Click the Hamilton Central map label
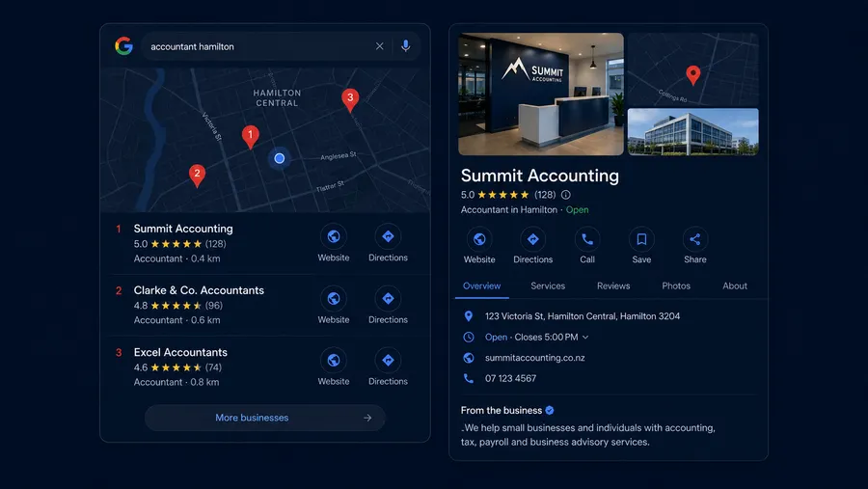 (277, 98)
